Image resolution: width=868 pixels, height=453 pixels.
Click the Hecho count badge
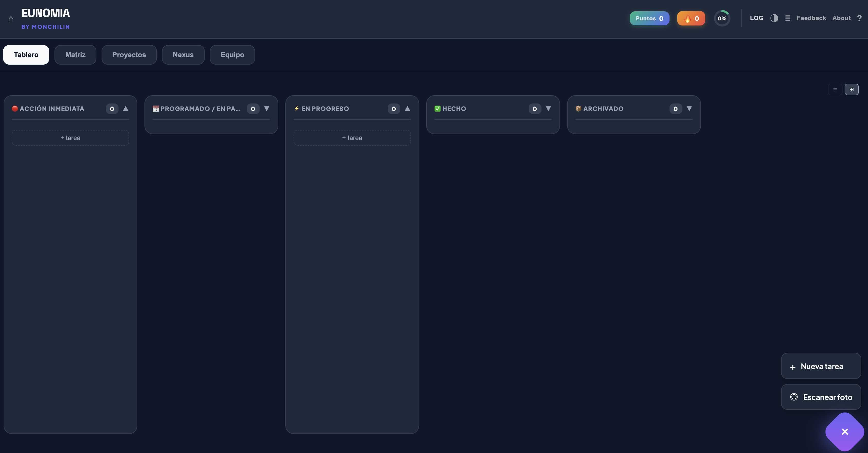click(x=535, y=109)
